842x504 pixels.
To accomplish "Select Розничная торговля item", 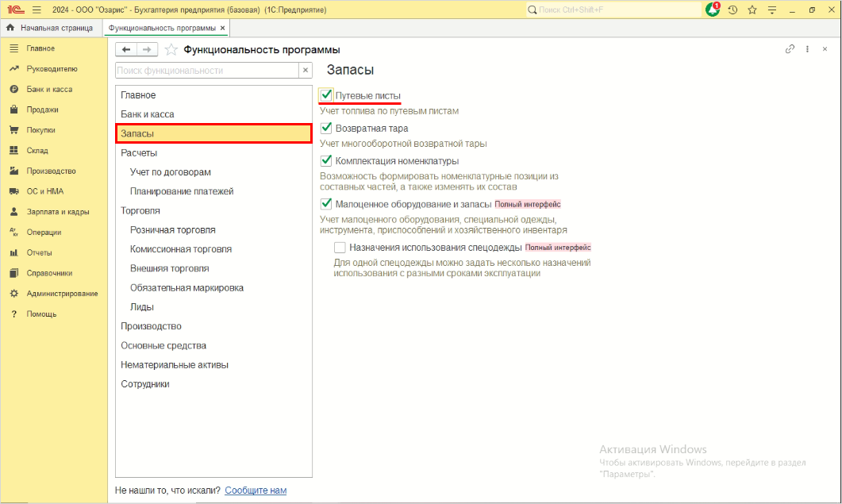I will [213, 230].
